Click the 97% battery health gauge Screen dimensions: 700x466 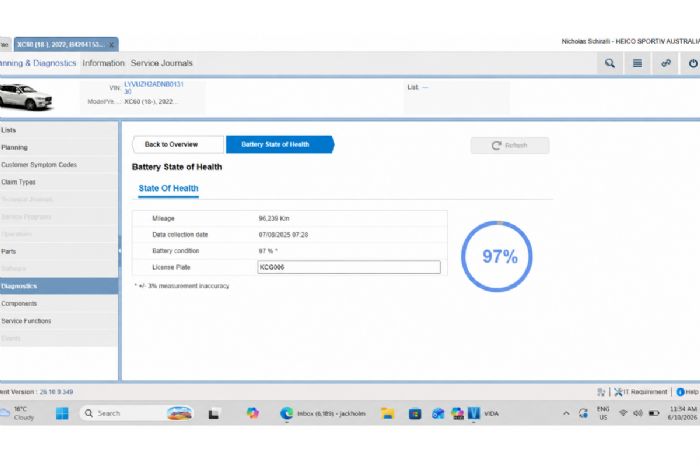tap(497, 257)
